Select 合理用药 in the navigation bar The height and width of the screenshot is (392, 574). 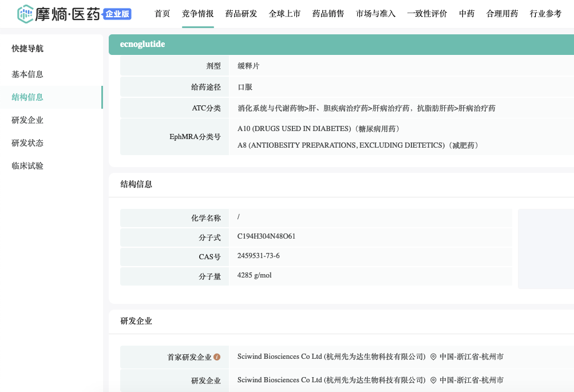502,14
